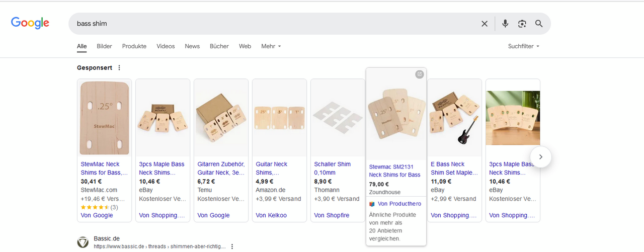Click the 11,09 € price
This screenshot has width=644, height=252.
(x=441, y=182)
